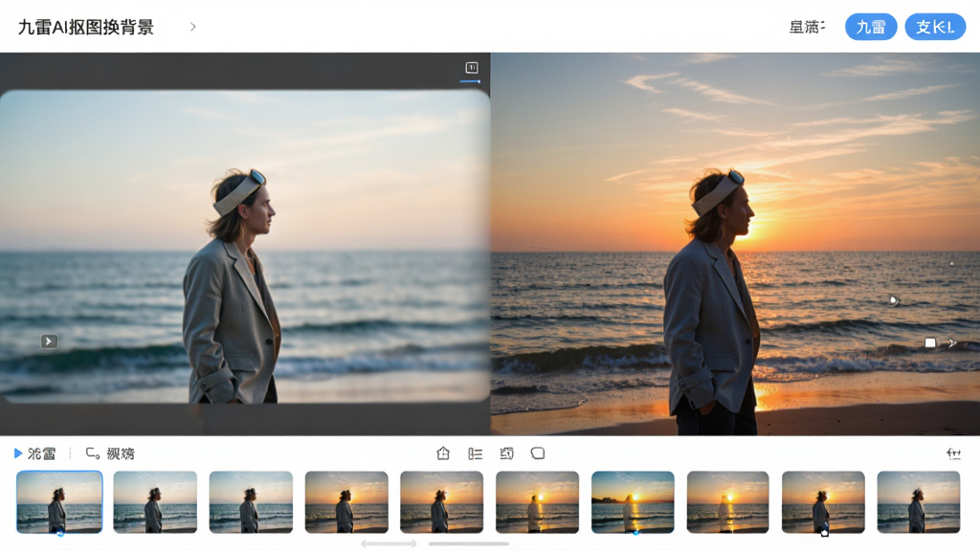Viewport: 980px width, 551px height.
Task: Click the blue play triangle in the bottom toolbar
Action: [18, 452]
